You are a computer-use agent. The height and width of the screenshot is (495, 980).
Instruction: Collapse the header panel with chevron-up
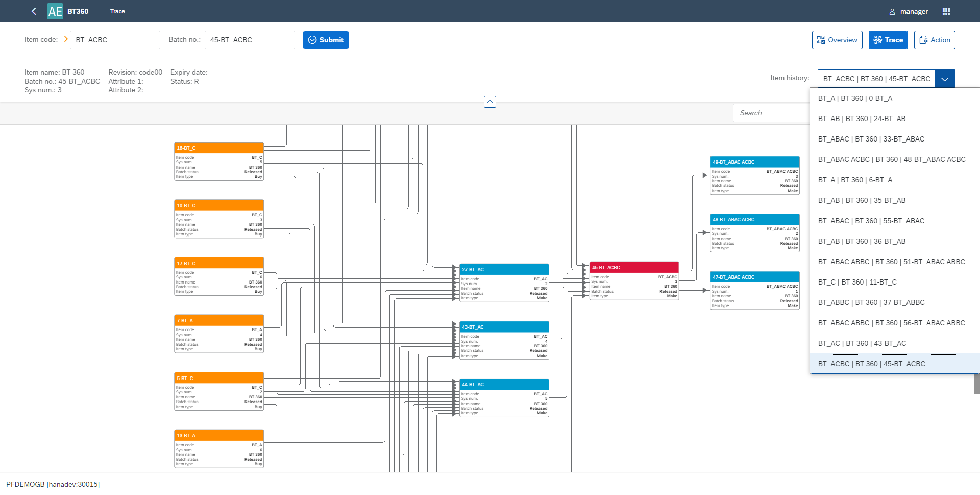pyautogui.click(x=490, y=102)
